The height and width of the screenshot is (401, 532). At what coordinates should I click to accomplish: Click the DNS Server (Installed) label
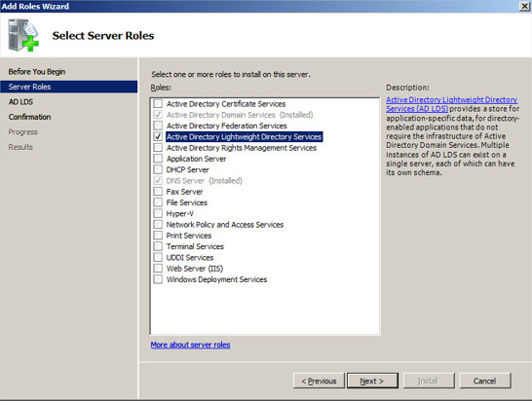205,181
